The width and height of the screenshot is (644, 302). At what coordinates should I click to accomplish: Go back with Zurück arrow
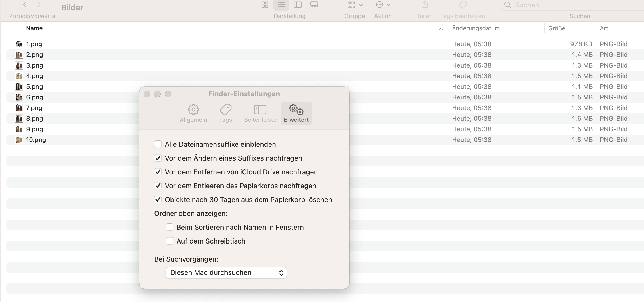[25, 5]
